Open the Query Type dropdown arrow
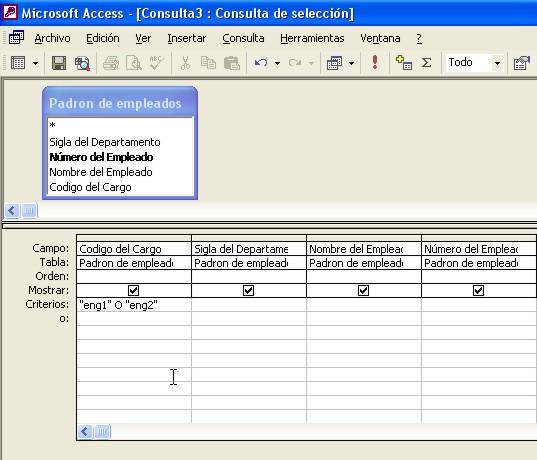 (x=351, y=63)
